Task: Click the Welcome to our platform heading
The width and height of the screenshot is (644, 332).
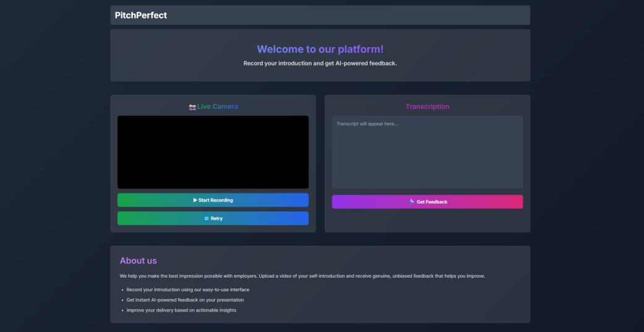Action: click(x=320, y=49)
